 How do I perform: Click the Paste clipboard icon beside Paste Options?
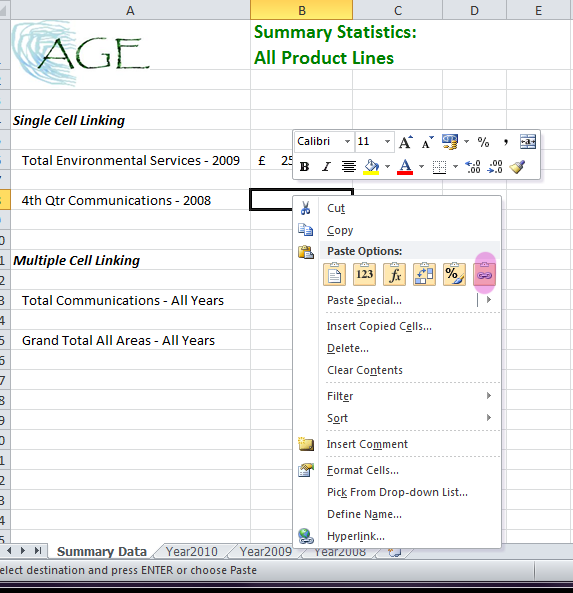[x=306, y=252]
